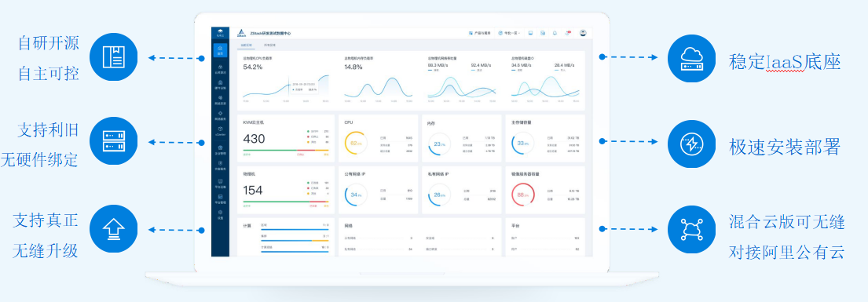The image size is (868, 302).
Task: Click the server rack icon for 支持利旧
Action: [x=113, y=141]
